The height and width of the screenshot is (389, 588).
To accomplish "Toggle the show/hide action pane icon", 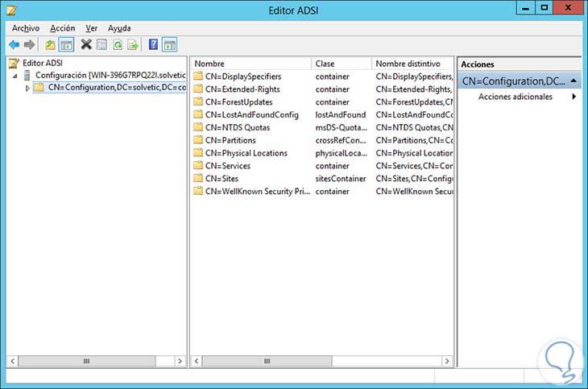I will [169, 45].
